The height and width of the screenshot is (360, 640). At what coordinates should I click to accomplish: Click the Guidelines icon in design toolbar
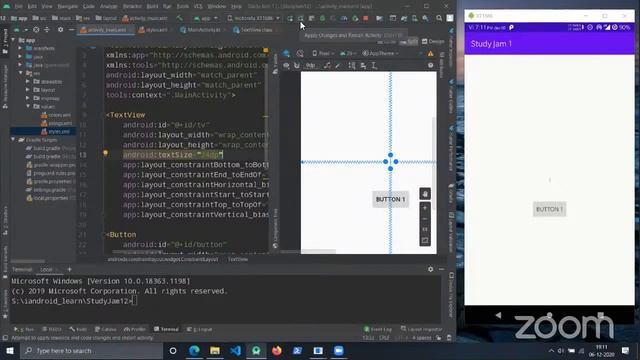[x=374, y=65]
